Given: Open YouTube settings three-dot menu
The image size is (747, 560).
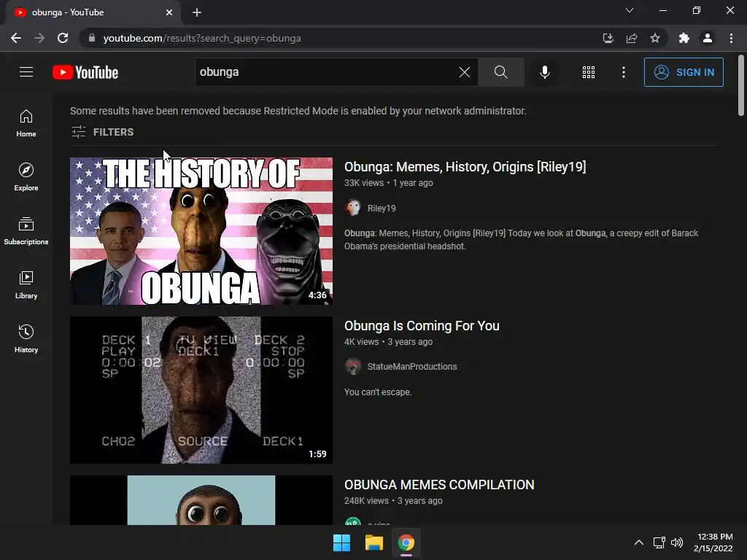Looking at the screenshot, I should [623, 72].
